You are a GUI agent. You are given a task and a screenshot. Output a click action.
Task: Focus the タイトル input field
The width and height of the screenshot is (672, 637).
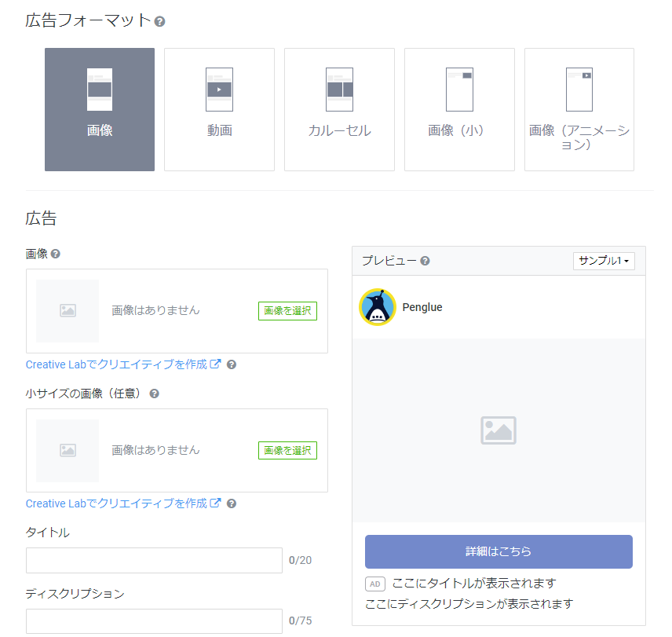(x=155, y=560)
